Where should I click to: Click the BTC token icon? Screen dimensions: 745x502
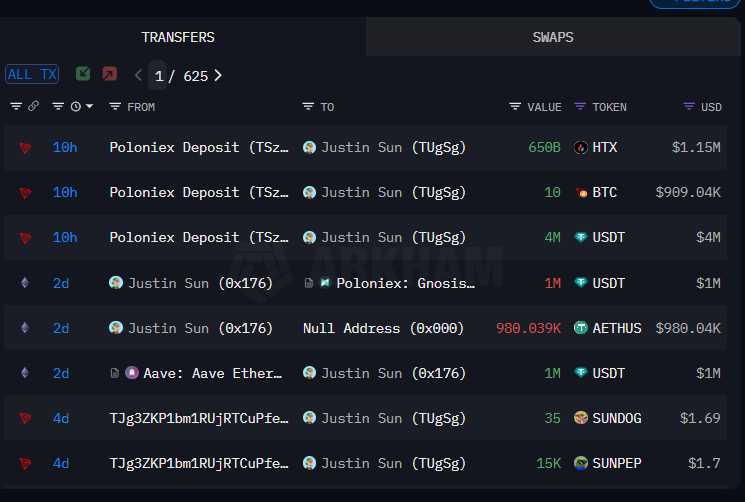(x=581, y=192)
